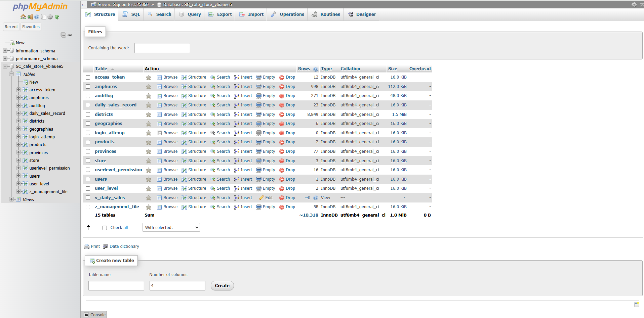Screen dimensions: 644x318
Task: Open the phpMyAdmin Home icon
Action: pos(23,17)
